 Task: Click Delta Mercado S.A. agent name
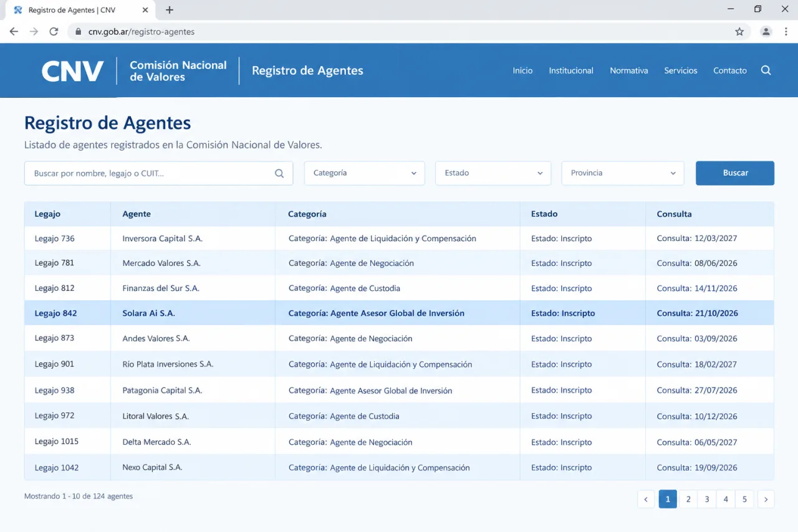point(156,442)
